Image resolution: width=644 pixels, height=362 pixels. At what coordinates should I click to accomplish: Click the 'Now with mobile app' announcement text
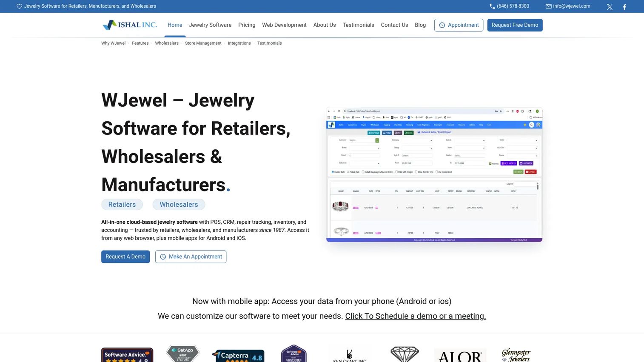(322, 301)
